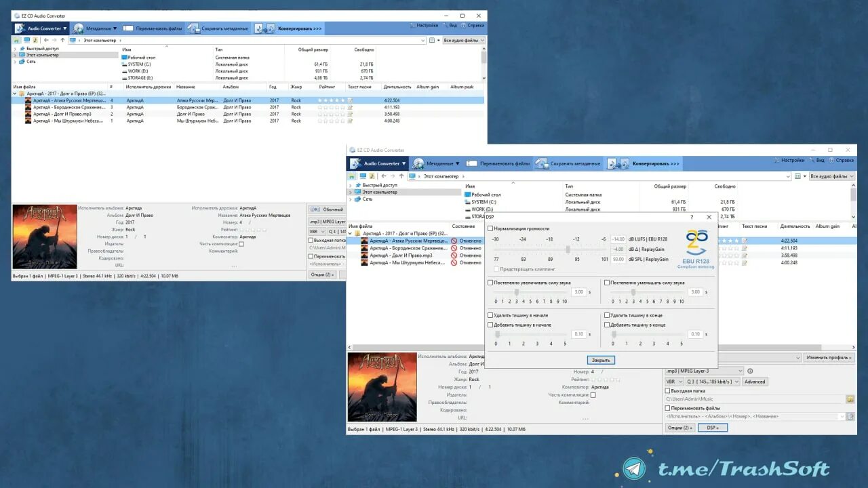This screenshot has width=868, height=488.
Task: Toggle Переименовать файлы checkbox in front window
Action: [668, 408]
